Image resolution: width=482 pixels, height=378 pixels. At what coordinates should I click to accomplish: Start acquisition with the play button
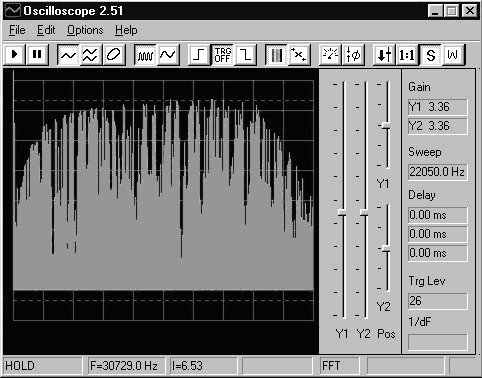(14, 55)
